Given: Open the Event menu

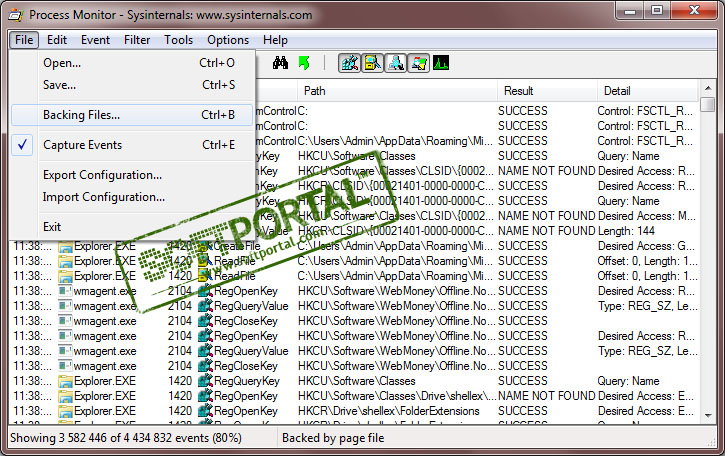Looking at the screenshot, I should coord(95,40).
